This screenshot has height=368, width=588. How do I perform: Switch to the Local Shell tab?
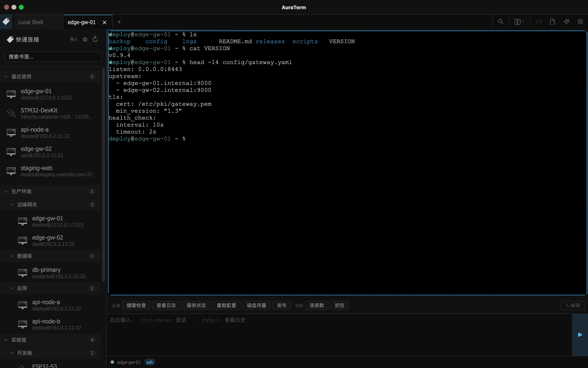(x=38, y=22)
